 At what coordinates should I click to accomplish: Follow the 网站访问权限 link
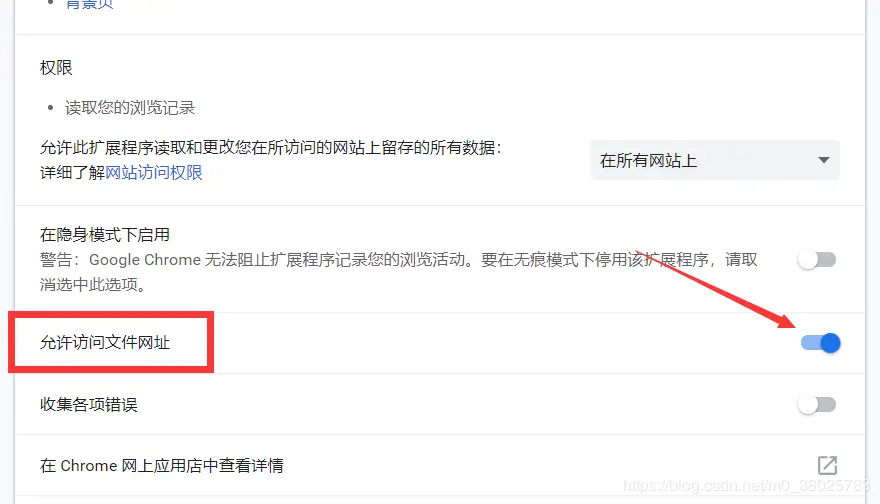pyautogui.click(x=154, y=172)
